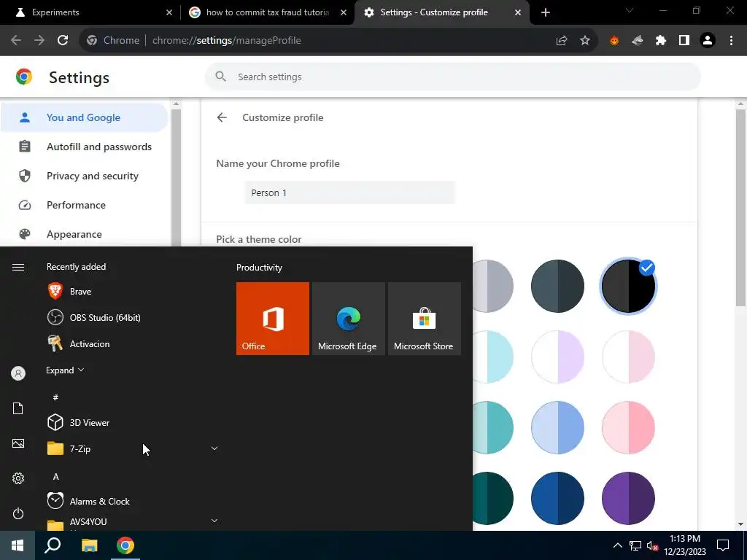Open the Chrome profile avatar menu

point(708,41)
